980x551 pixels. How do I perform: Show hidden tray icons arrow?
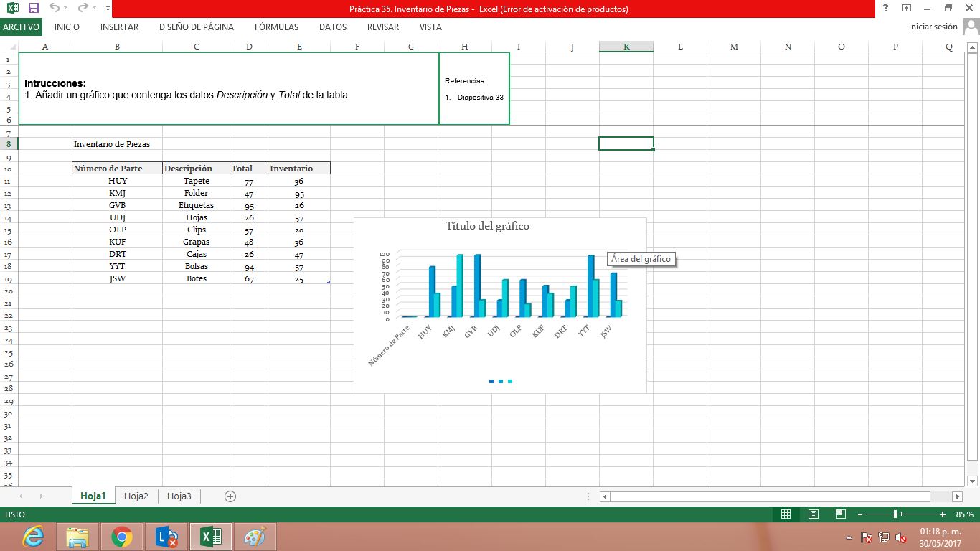coord(849,537)
